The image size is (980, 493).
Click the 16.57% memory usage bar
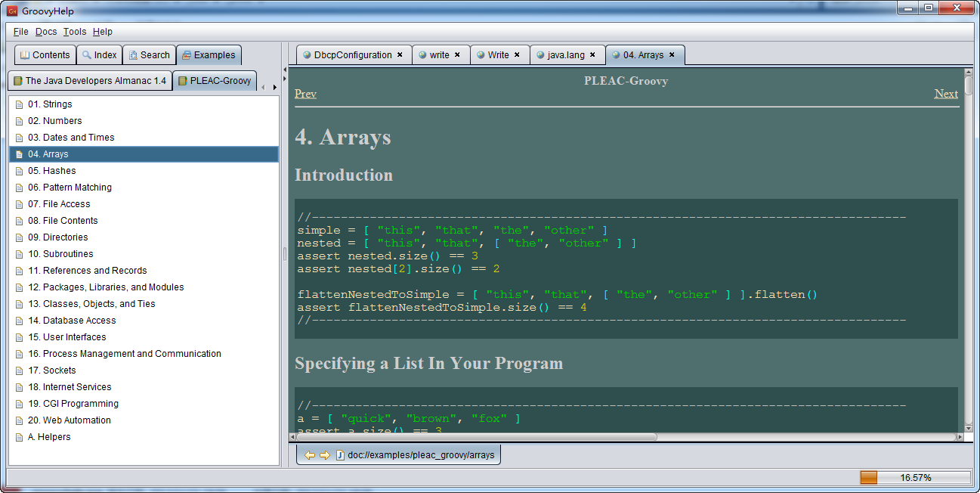915,478
